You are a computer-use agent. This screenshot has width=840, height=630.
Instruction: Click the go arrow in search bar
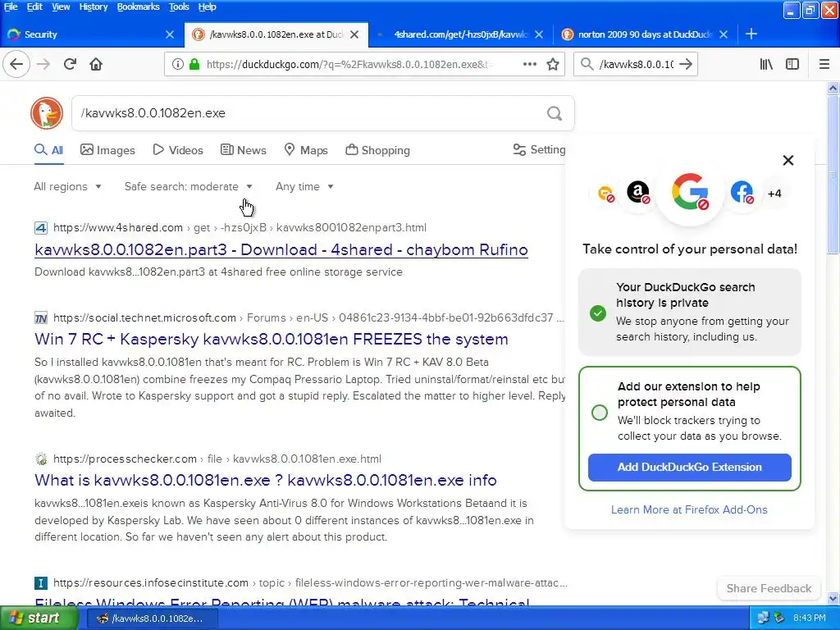point(686,64)
